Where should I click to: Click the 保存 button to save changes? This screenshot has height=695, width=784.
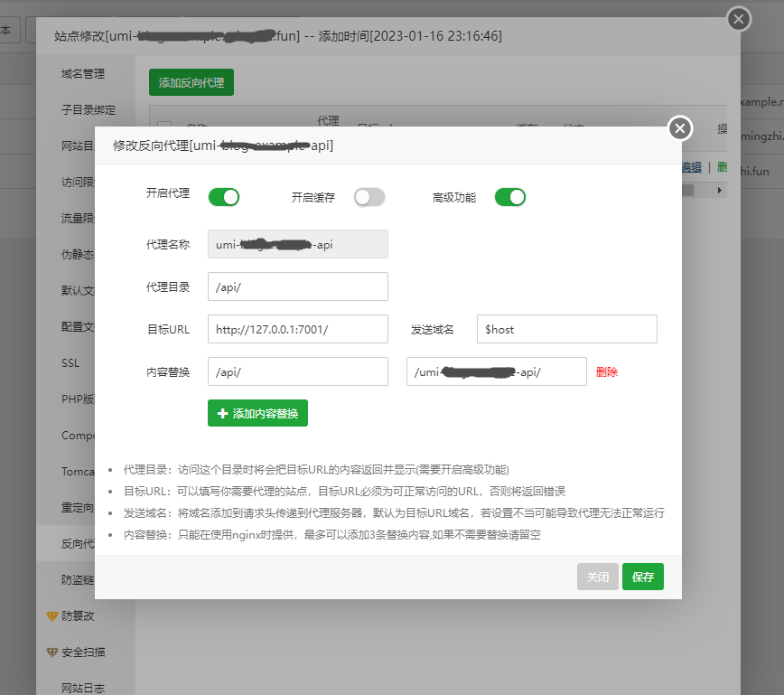coord(643,576)
